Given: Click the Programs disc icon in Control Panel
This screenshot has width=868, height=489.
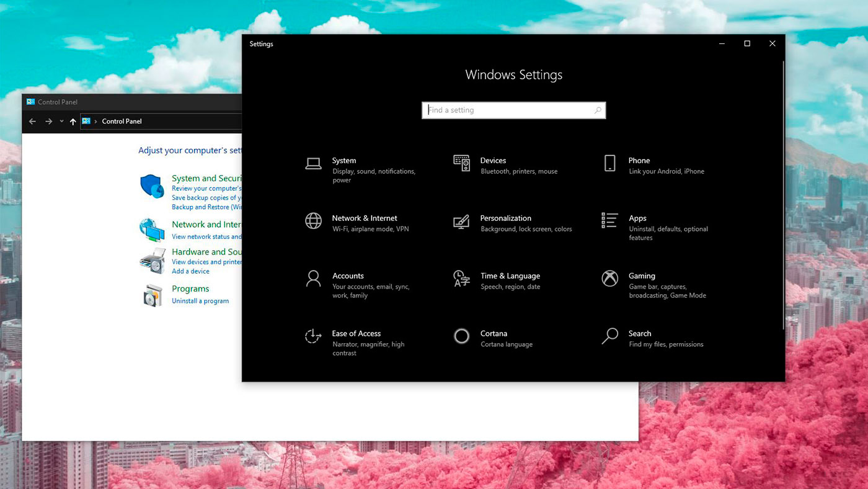Looking at the screenshot, I should tap(153, 295).
